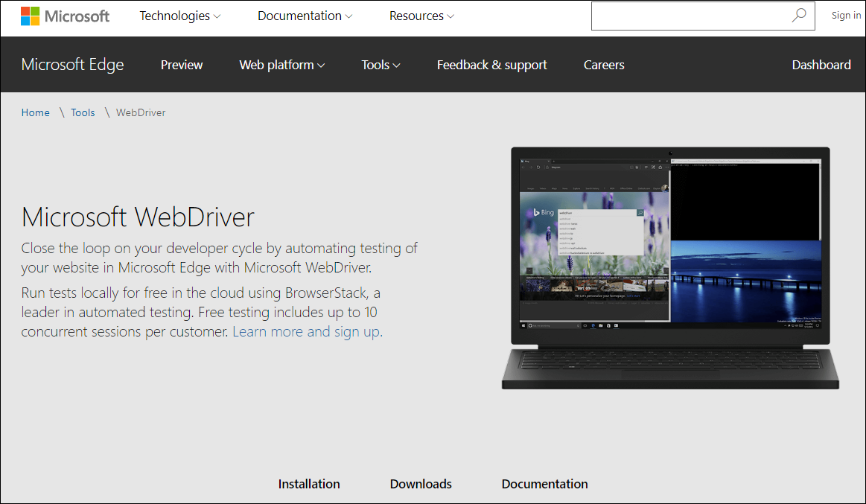Open the Resources dropdown menu
The image size is (866, 504).
(x=421, y=16)
